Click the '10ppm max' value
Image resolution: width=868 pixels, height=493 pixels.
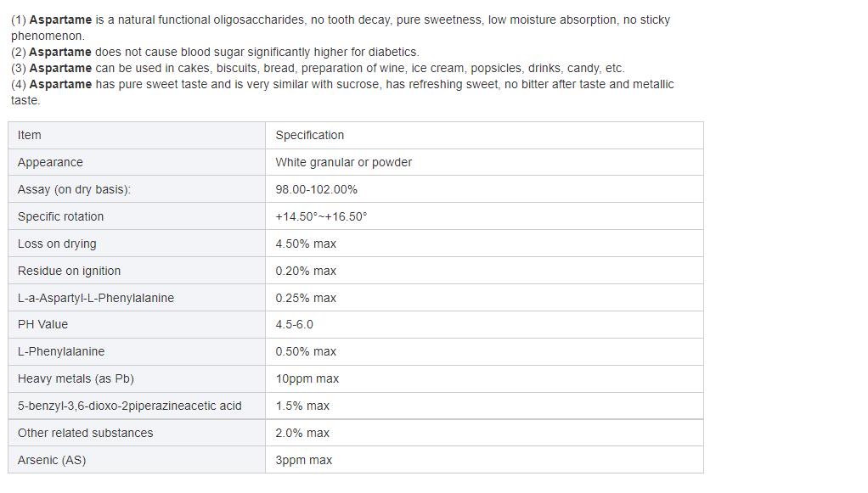click(307, 378)
